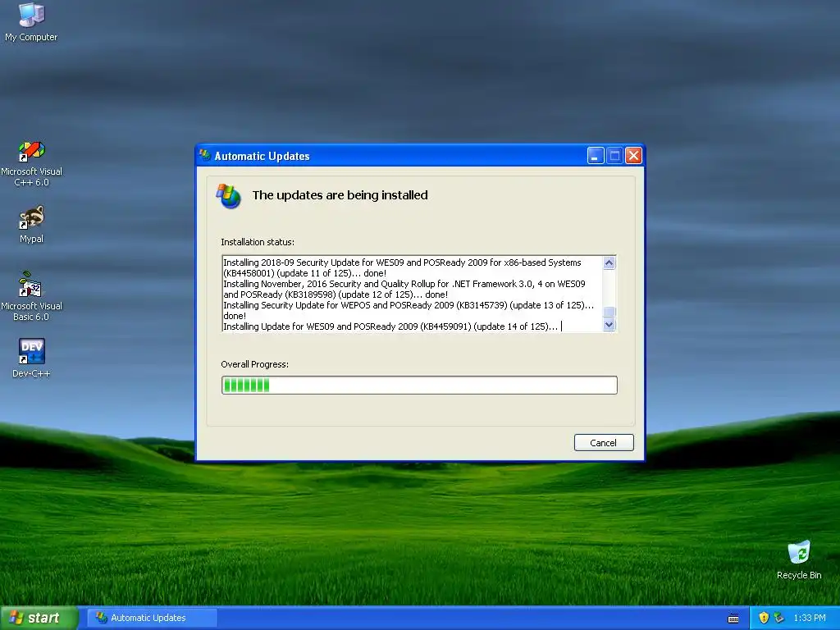
Task: Click the Windows Update globe icon in dialog
Action: point(229,196)
